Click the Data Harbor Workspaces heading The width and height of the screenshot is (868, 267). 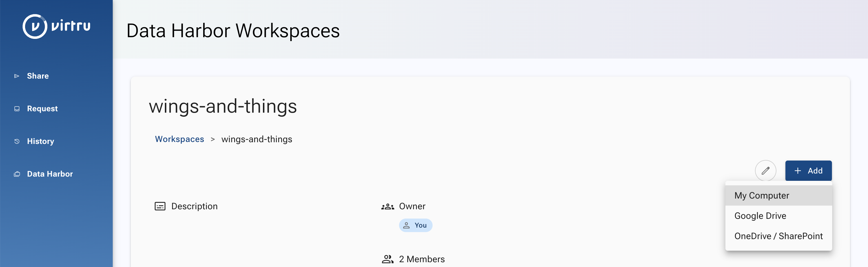pyautogui.click(x=233, y=31)
